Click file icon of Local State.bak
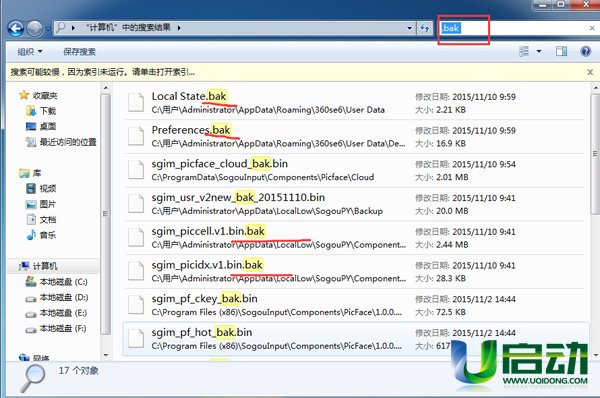This screenshot has height=398, width=600. 136,102
